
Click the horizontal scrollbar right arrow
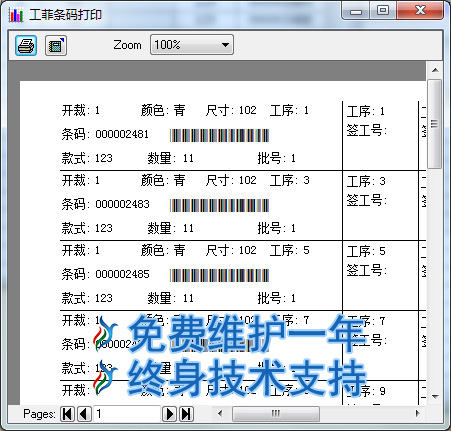(417, 414)
